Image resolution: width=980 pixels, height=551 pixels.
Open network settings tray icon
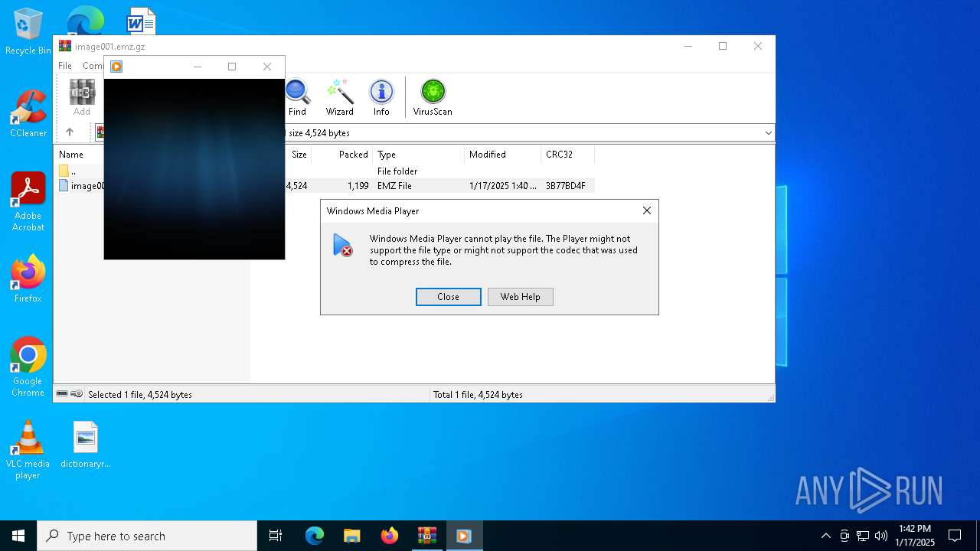pyautogui.click(x=863, y=536)
